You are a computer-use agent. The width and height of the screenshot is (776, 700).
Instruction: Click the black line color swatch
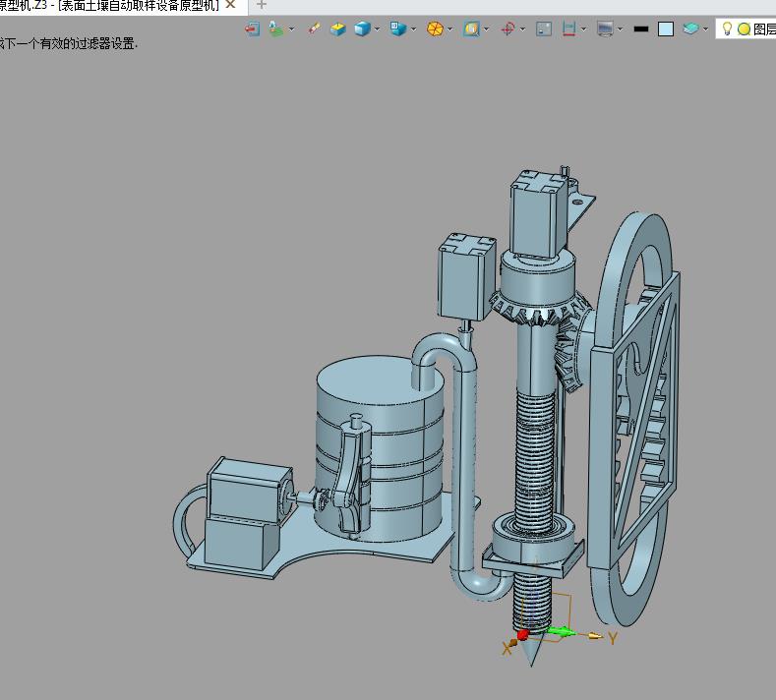[641, 29]
